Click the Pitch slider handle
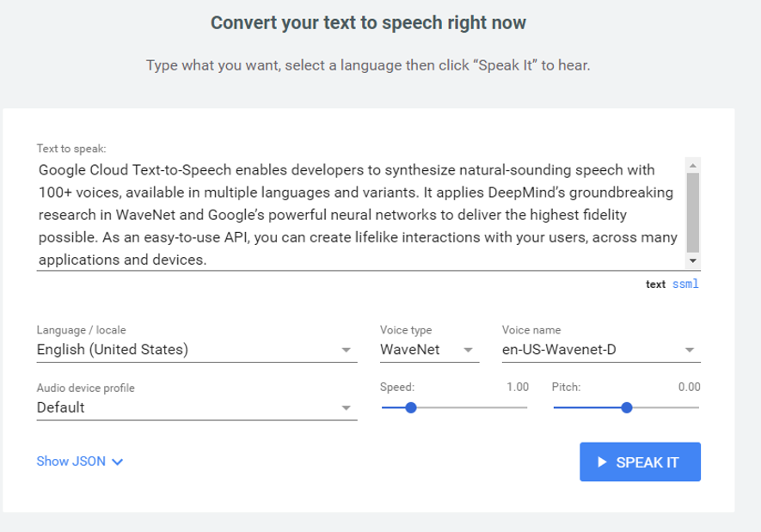This screenshot has height=532, width=761. 627,407
